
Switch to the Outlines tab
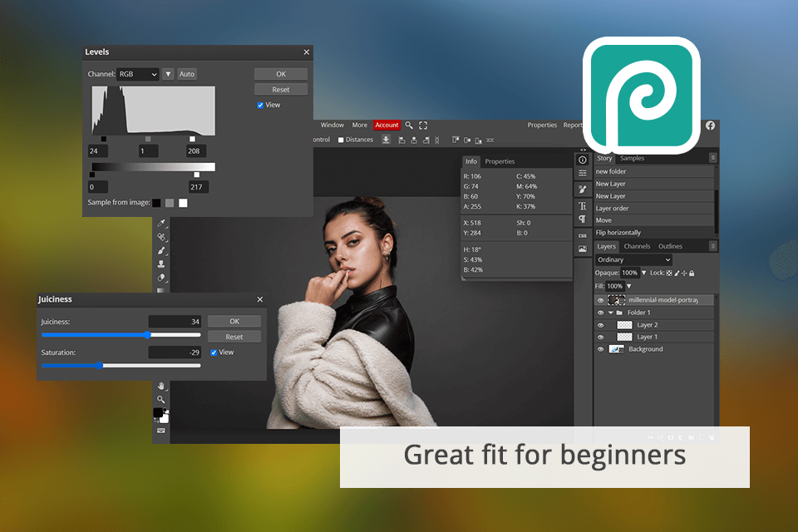click(x=670, y=246)
